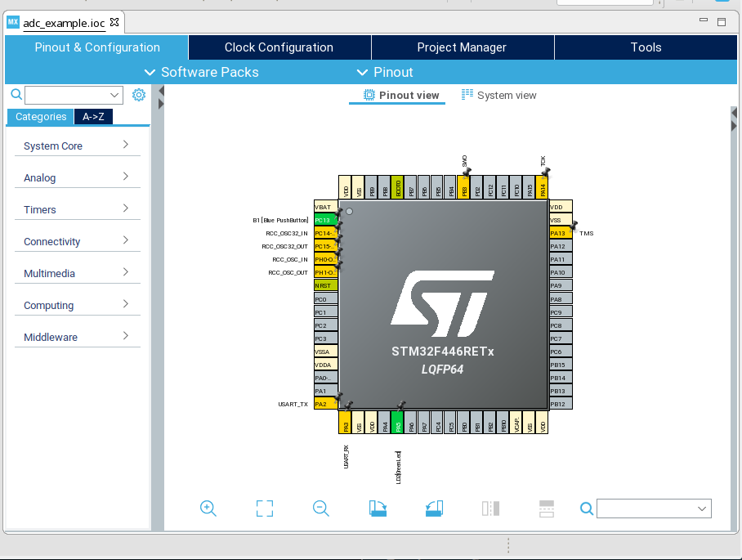The image size is (742, 560).
Task: Click the right arrow on the right edge panel
Action: (734, 126)
